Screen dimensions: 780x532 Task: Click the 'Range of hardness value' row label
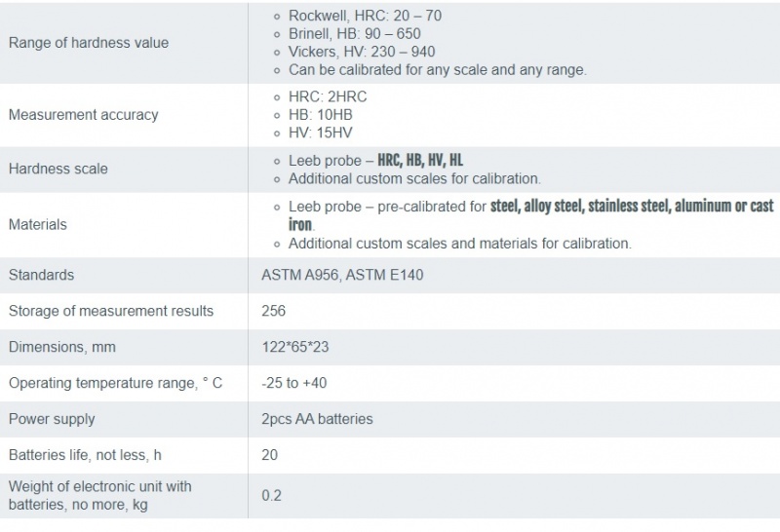pyautogui.click(x=88, y=43)
